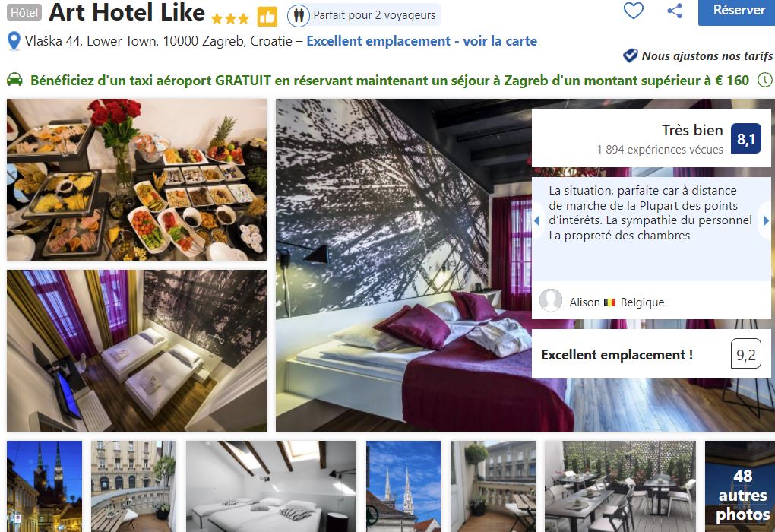The image size is (775, 532).
Task: Open Excellent emplacement - voir la carte link
Action: point(422,41)
